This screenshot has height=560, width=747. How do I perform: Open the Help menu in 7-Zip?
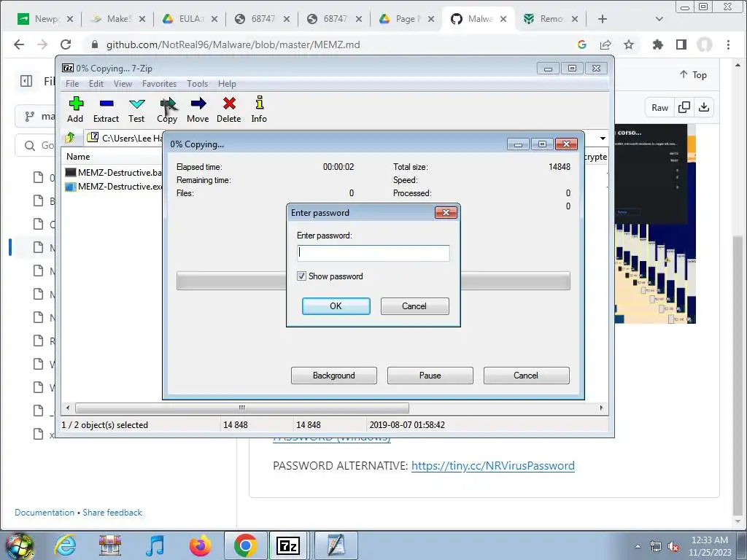pyautogui.click(x=227, y=84)
